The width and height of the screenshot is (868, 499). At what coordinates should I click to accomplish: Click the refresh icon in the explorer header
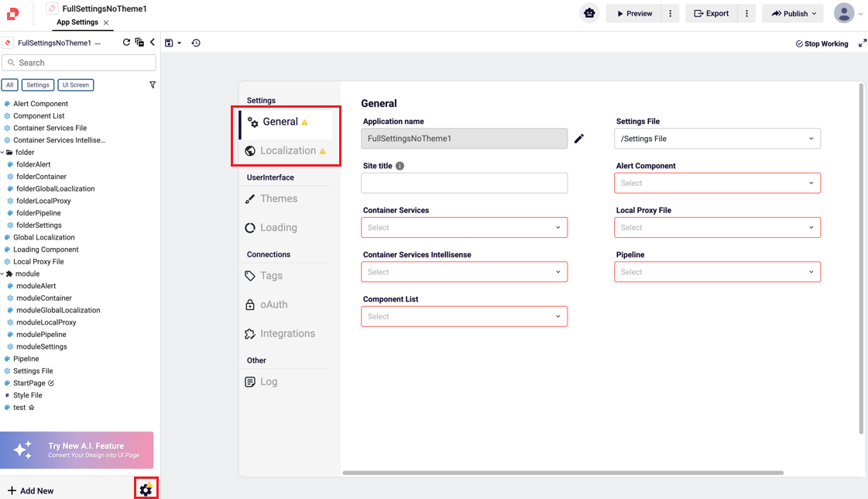(126, 43)
